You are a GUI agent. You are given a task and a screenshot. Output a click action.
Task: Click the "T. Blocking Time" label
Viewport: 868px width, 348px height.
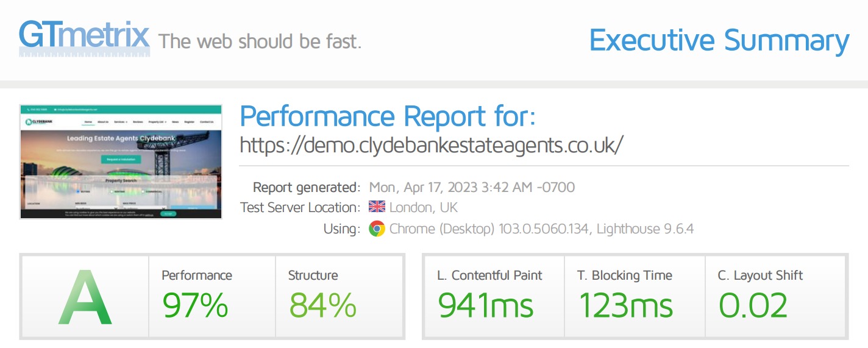[624, 275]
